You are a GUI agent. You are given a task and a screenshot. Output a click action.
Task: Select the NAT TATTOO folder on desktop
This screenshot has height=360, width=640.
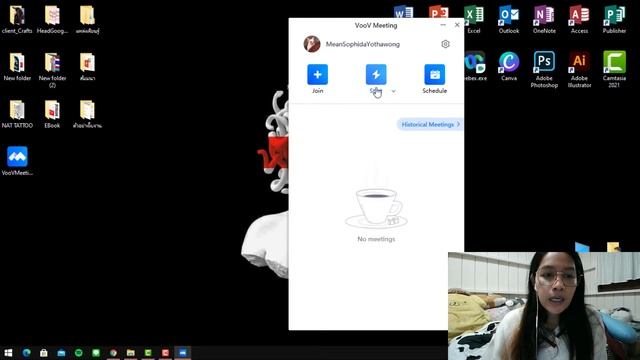(17, 114)
